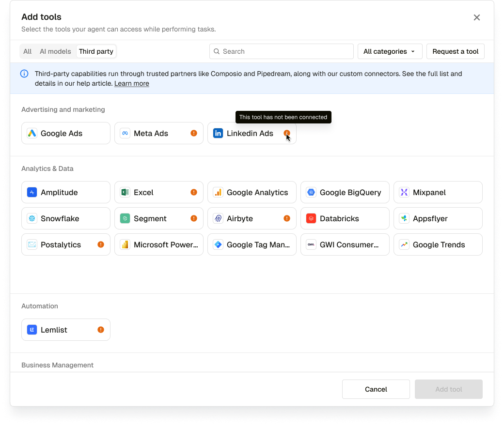The image size is (504, 426).
Task: Select the Google Trends tool card
Action: (438, 244)
